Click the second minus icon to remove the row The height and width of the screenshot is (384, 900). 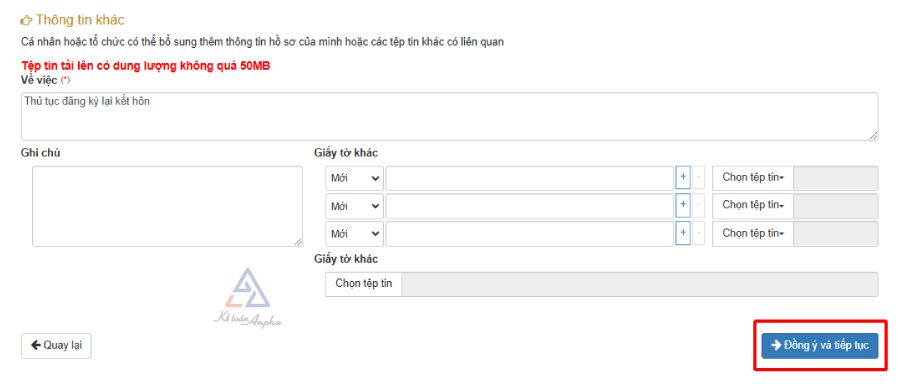[699, 205]
